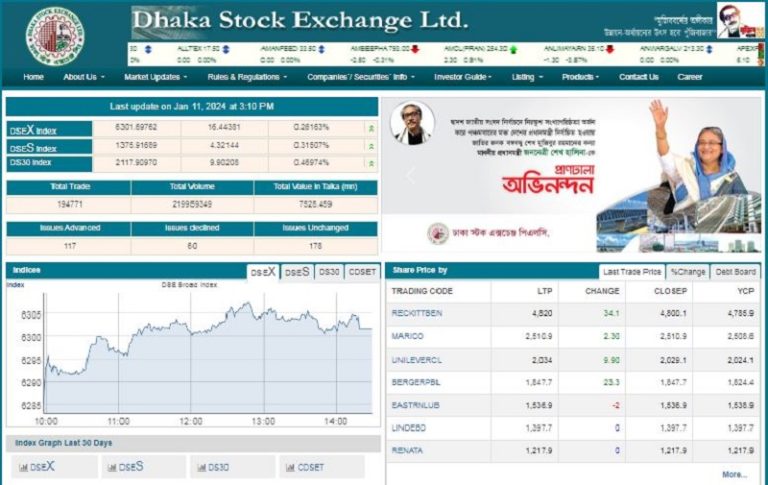Open the DS30 30-day graph chart icon

(201, 467)
